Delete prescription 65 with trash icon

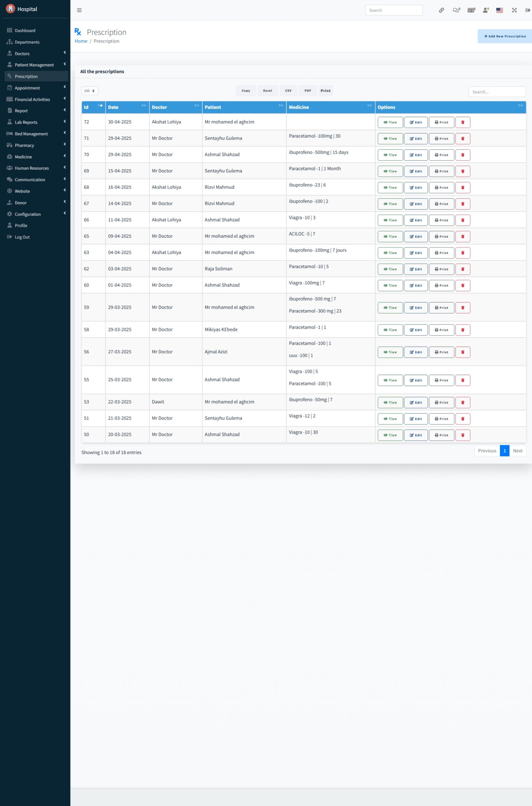click(463, 236)
